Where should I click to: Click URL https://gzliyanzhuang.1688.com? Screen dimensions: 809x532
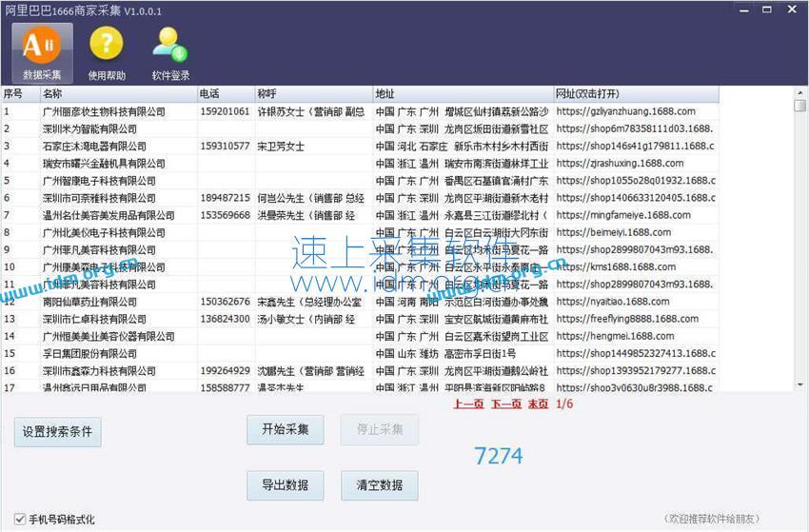pyautogui.click(x=626, y=111)
